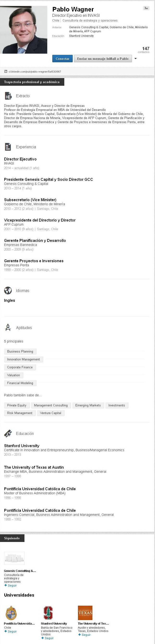Screen dimensions: 155x644
Task: Click the Experiencia section document icon
Action: click(x=8, y=147)
